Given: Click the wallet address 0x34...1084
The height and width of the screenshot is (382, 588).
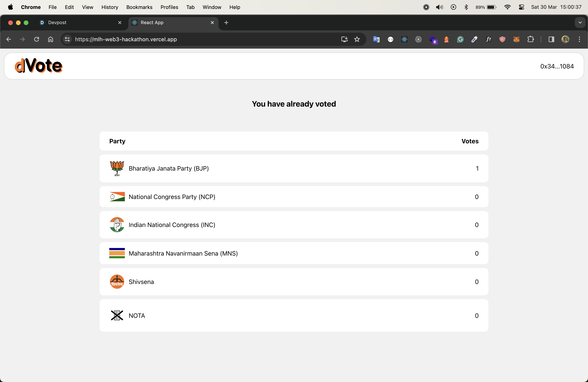Looking at the screenshot, I should point(557,66).
